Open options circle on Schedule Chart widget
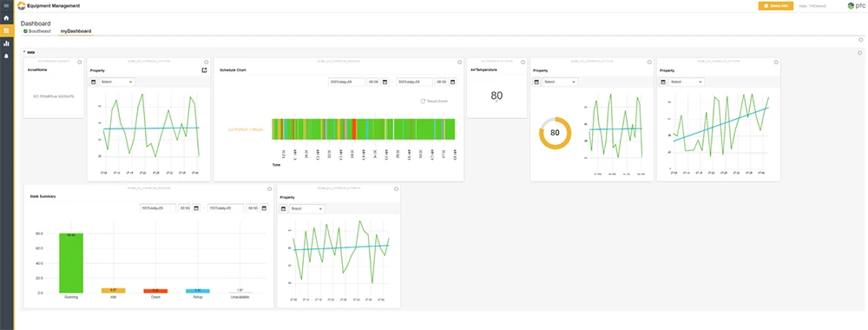This screenshot has width=868, height=330. 459,62
